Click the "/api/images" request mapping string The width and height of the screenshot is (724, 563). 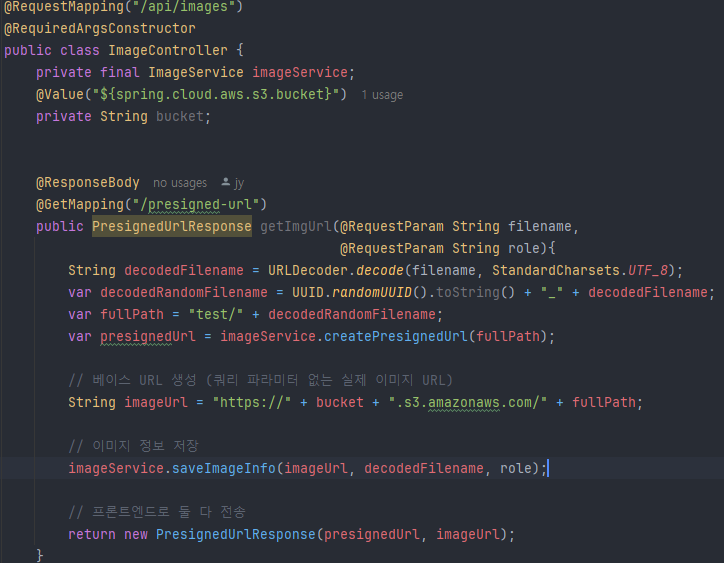coord(184,7)
